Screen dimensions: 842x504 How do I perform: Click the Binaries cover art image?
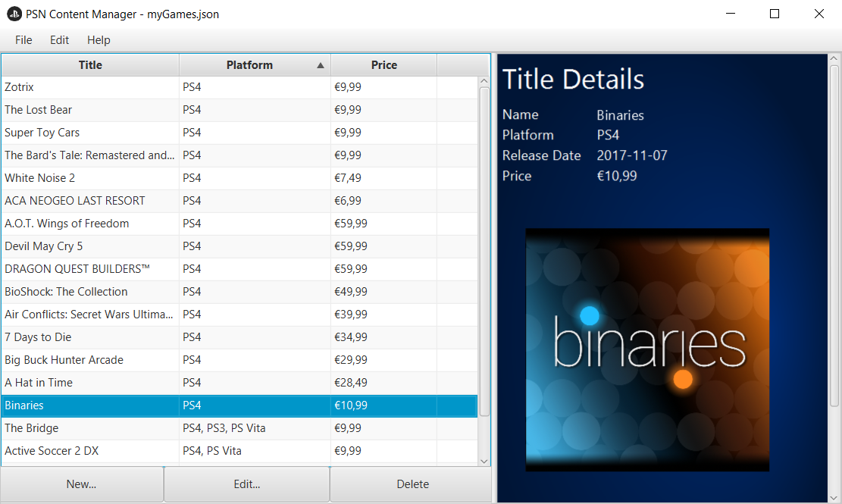(647, 350)
